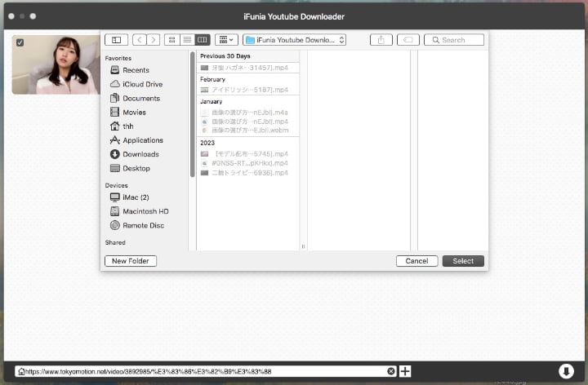Click the download arrow button
This screenshot has height=385, width=588.
point(566,371)
